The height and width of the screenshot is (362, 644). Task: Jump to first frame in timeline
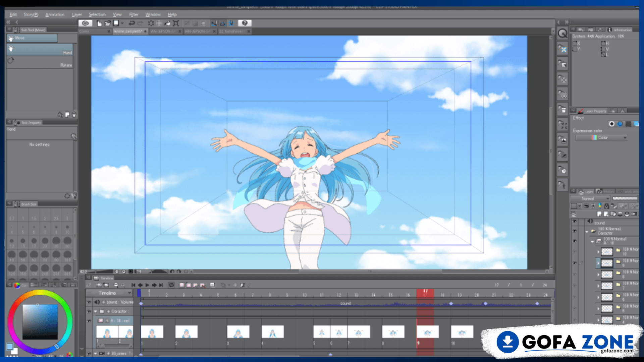(x=133, y=285)
